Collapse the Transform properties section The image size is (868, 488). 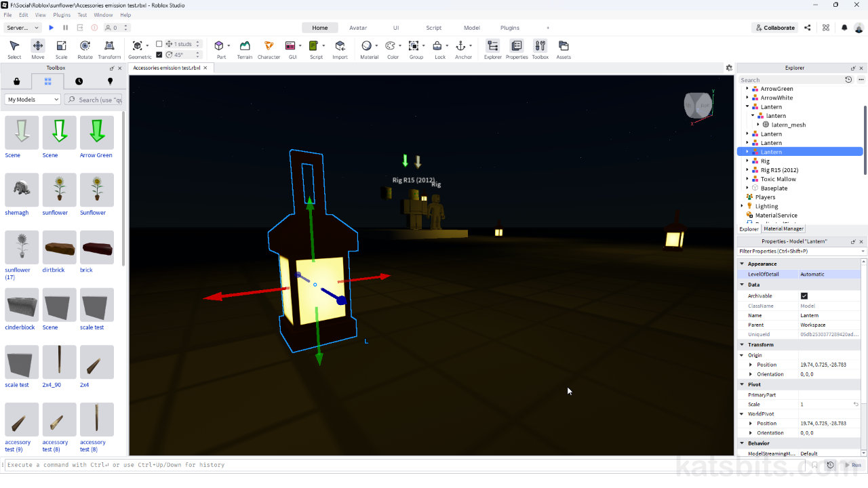(742, 345)
